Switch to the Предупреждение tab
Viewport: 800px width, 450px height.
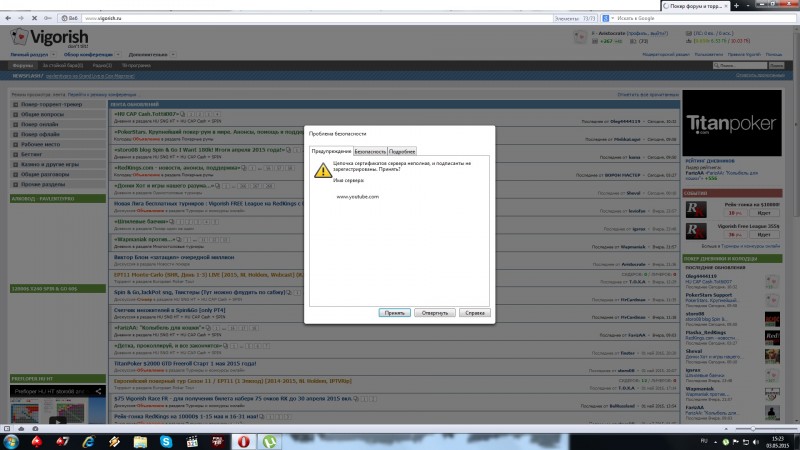(331, 152)
